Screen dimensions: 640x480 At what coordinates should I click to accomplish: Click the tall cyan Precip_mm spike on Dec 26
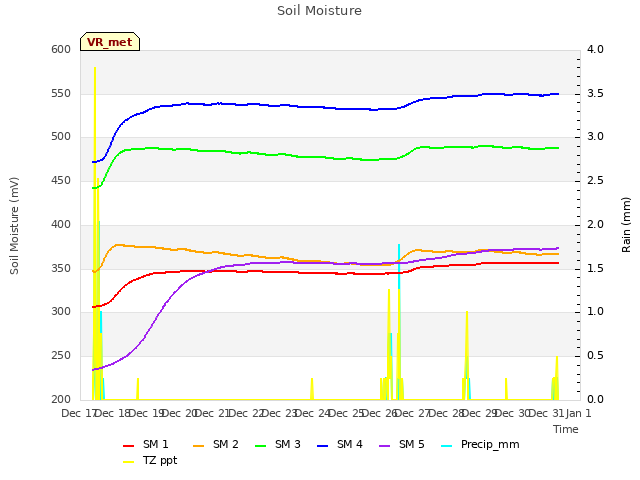click(399, 265)
